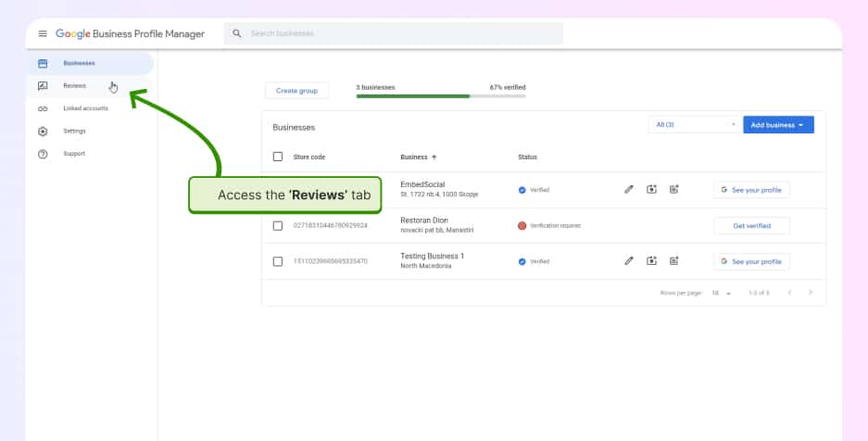Viewport: 868px width, 441px height.
Task: Click the add photo icon for EmbedSocial
Action: coord(651,189)
